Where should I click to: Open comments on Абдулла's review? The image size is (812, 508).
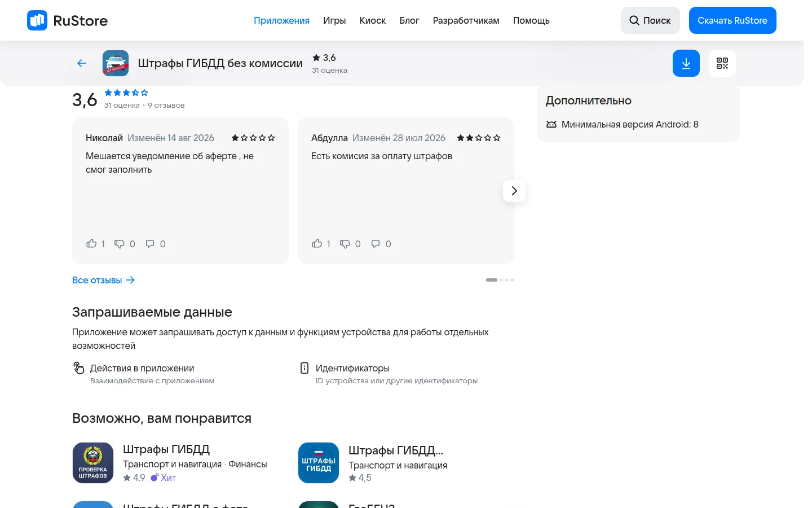click(376, 244)
